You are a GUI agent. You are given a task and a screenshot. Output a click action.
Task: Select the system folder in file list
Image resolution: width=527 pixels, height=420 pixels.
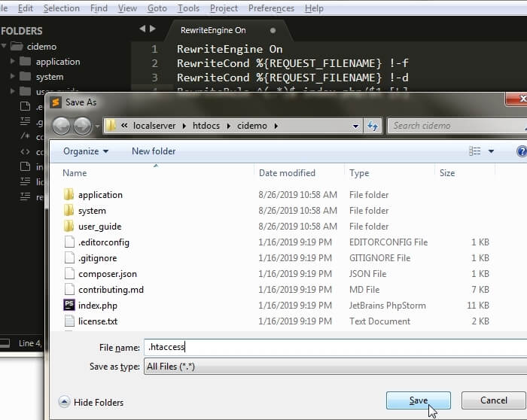point(92,211)
